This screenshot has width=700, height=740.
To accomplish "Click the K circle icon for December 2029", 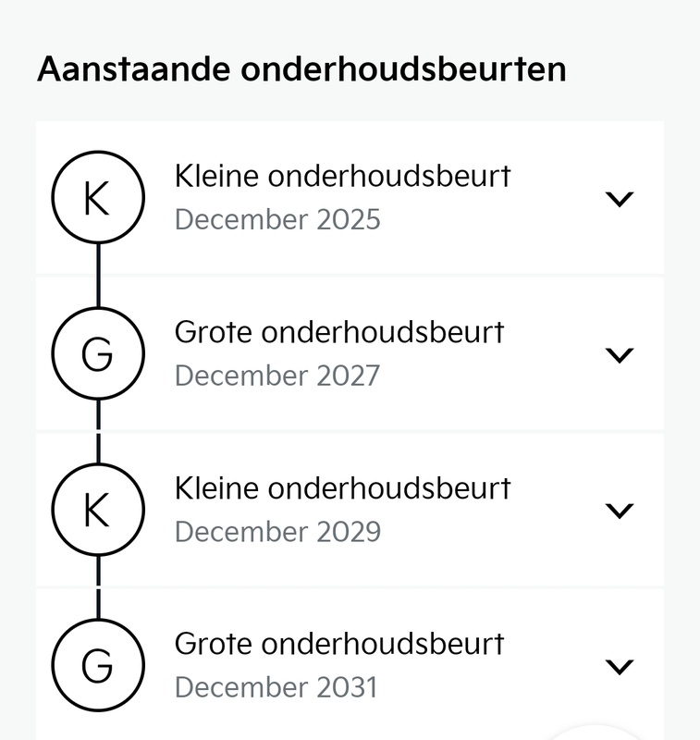I will [x=97, y=510].
